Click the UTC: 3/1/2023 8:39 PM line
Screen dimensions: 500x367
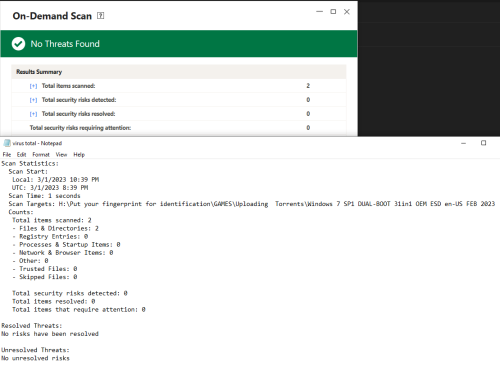(50, 188)
